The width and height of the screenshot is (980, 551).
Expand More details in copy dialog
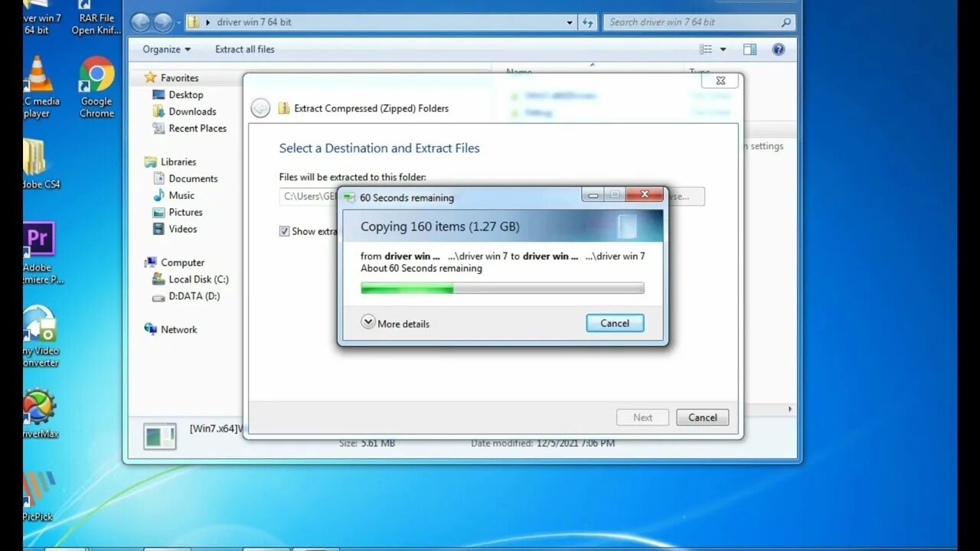pos(395,323)
